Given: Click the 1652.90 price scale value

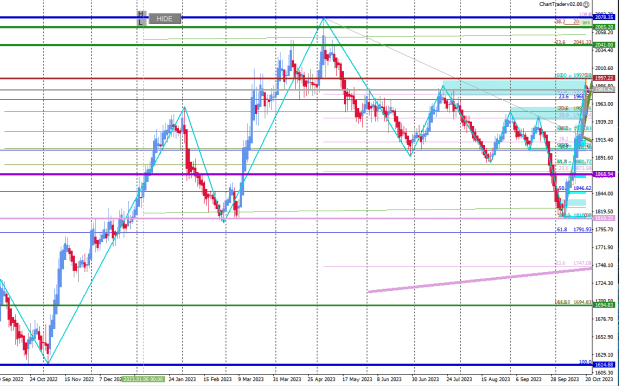Looking at the screenshot, I should click(604, 337).
